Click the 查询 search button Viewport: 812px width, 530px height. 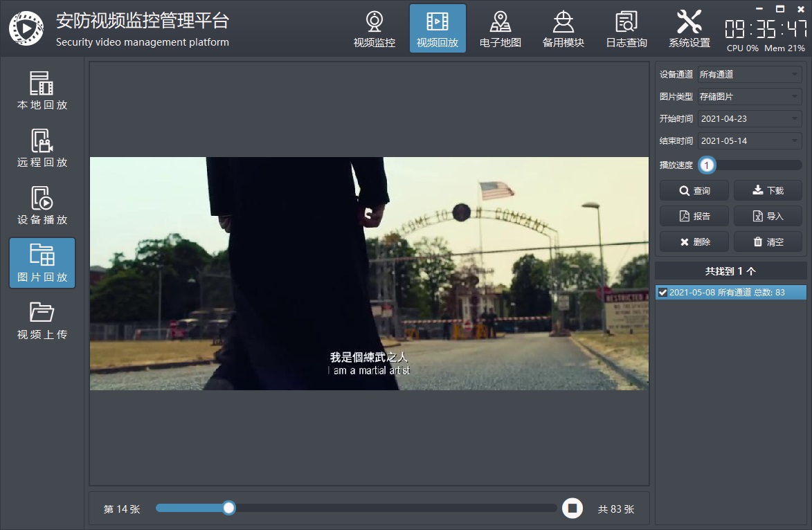[x=694, y=191]
